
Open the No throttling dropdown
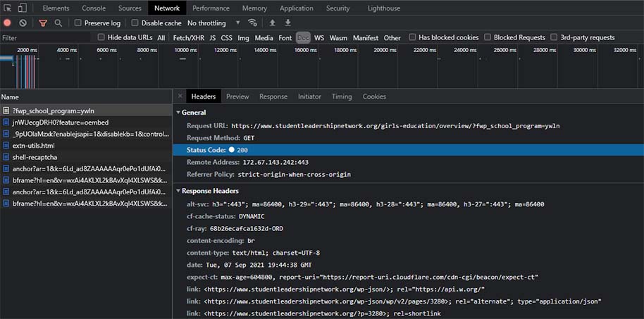click(211, 23)
